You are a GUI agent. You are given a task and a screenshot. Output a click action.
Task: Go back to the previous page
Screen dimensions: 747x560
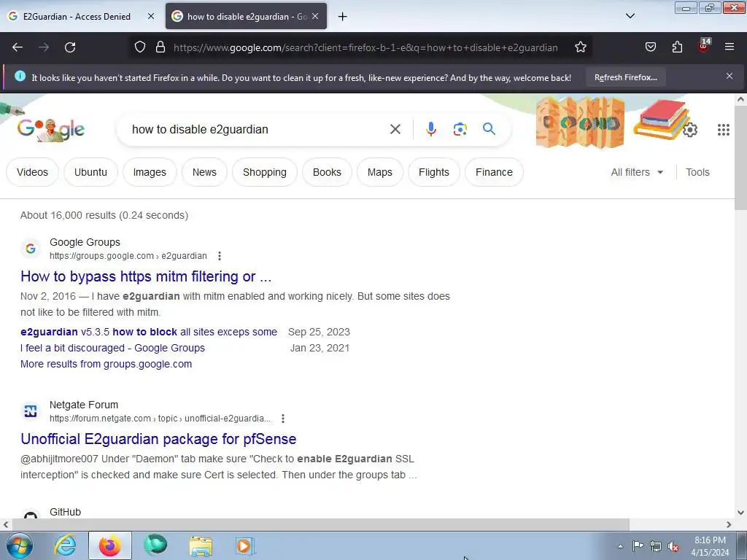tap(18, 47)
